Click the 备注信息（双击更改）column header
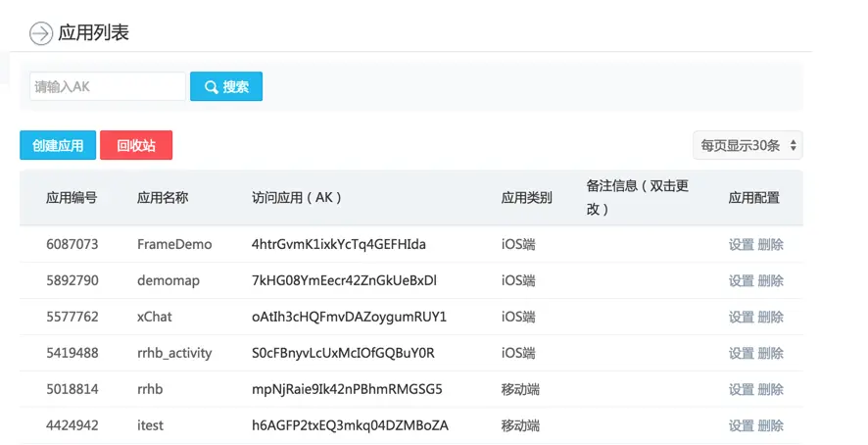This screenshot has width=868, height=445. pyautogui.click(x=637, y=197)
